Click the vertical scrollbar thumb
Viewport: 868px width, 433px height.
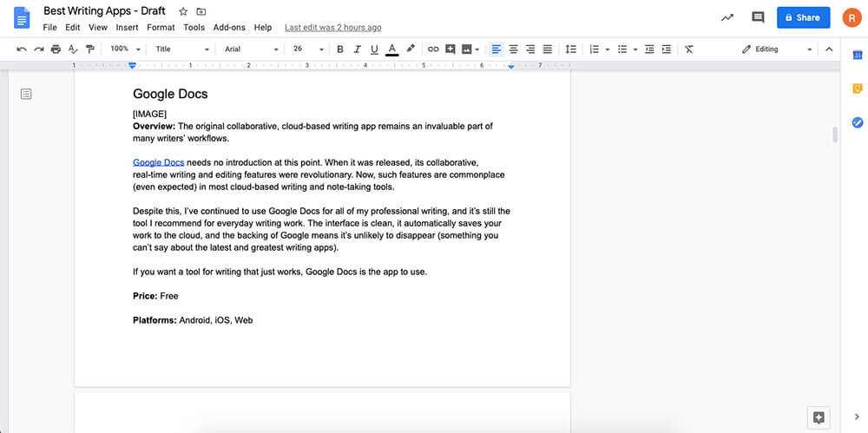[x=835, y=134]
